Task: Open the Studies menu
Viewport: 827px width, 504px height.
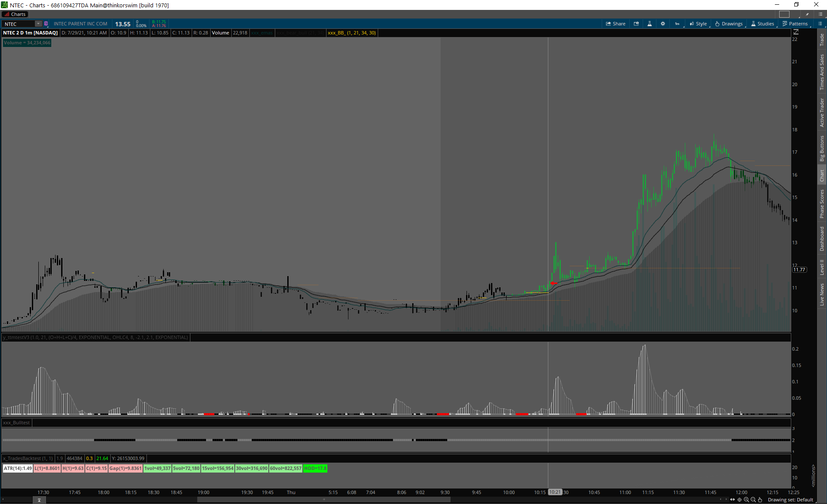Action: coord(762,24)
